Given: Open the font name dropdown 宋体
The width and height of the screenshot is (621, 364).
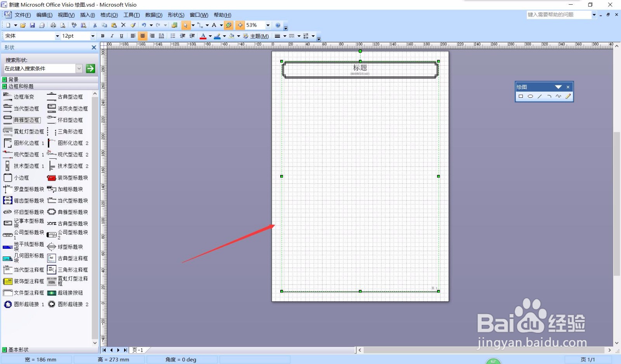Looking at the screenshot, I should 57,36.
